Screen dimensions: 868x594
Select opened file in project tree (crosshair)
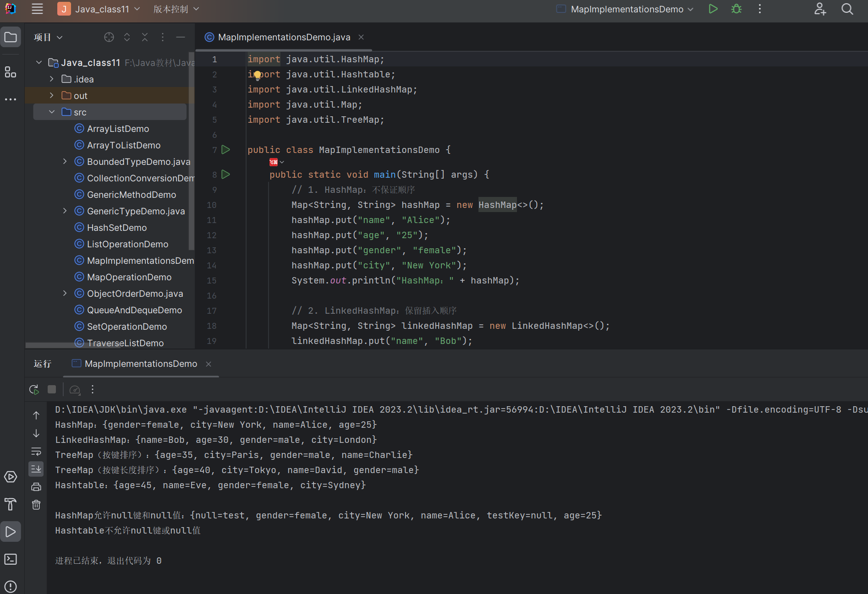click(109, 37)
